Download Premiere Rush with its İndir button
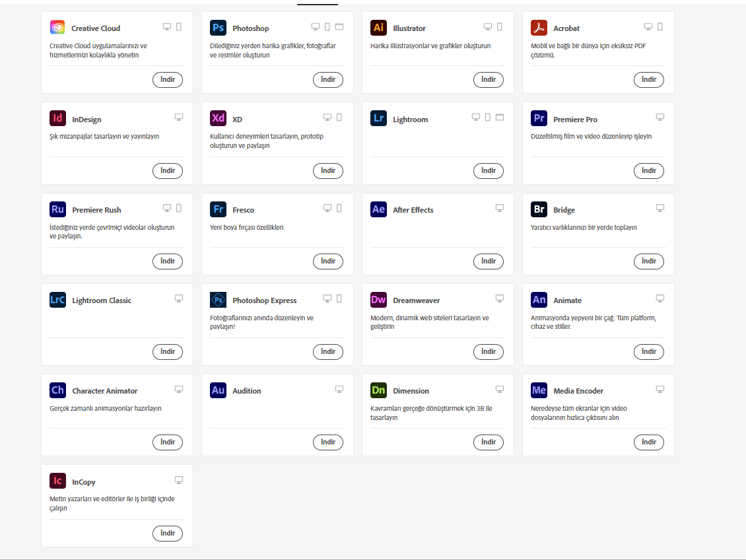Viewport: 746px width, 560px height. click(x=168, y=261)
